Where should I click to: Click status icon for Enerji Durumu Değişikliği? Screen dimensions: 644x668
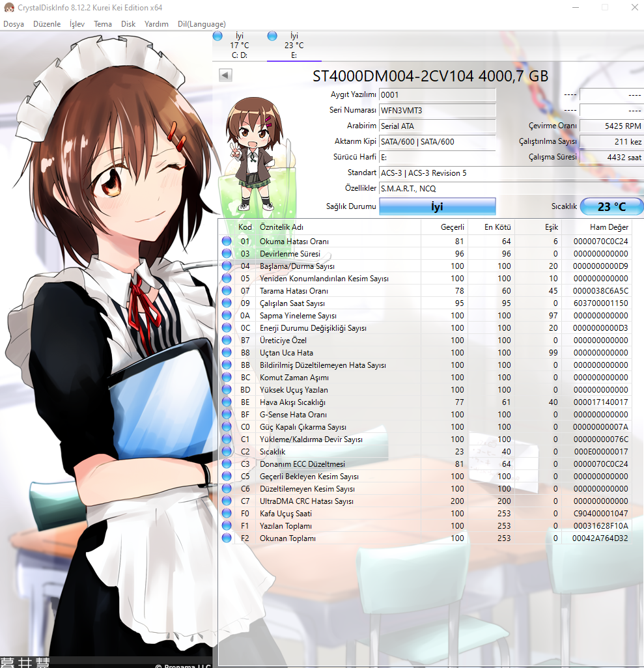click(227, 327)
